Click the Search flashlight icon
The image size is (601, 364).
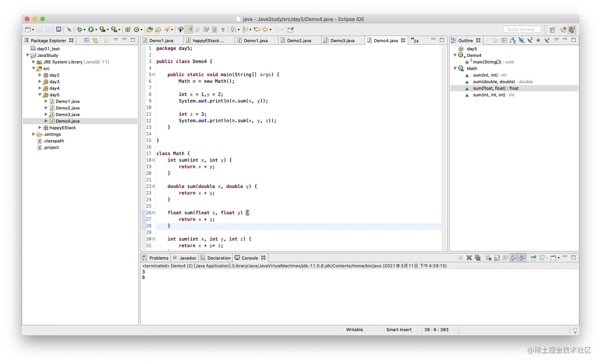coord(167,29)
